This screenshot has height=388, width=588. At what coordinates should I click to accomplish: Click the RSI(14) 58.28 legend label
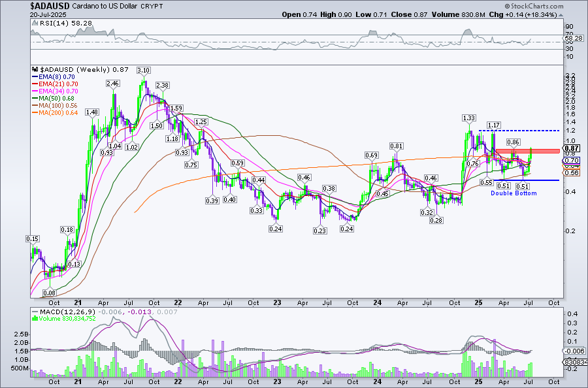coord(65,24)
